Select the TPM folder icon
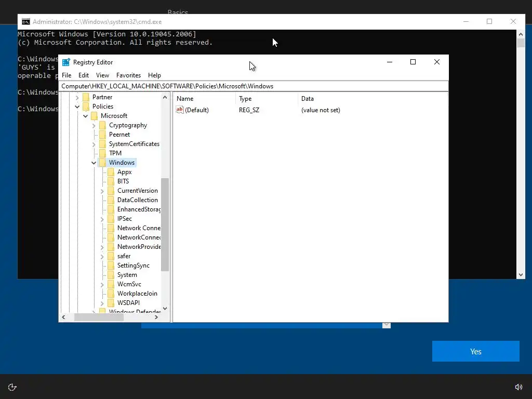 [x=102, y=153]
